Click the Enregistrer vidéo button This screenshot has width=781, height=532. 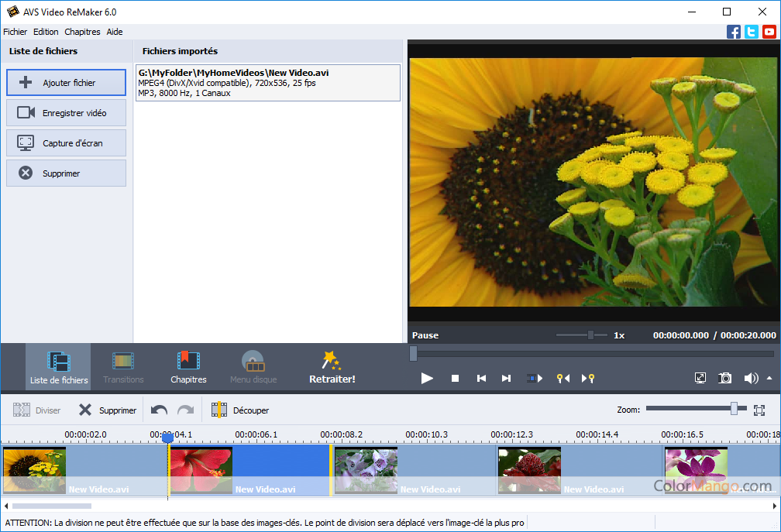pyautogui.click(x=65, y=112)
